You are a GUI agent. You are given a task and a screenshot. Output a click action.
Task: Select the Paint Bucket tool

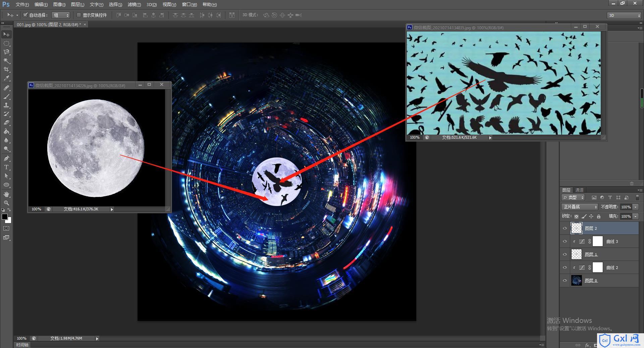(x=6, y=131)
